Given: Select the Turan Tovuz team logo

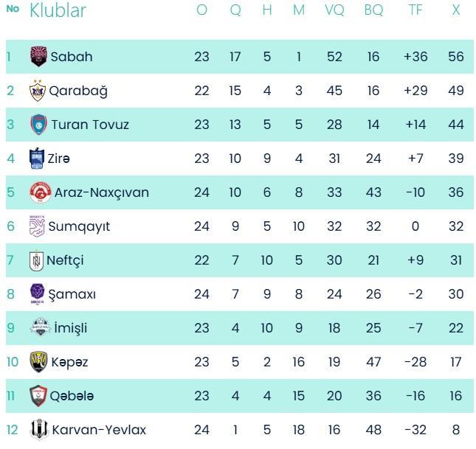Looking at the screenshot, I should point(38,125).
